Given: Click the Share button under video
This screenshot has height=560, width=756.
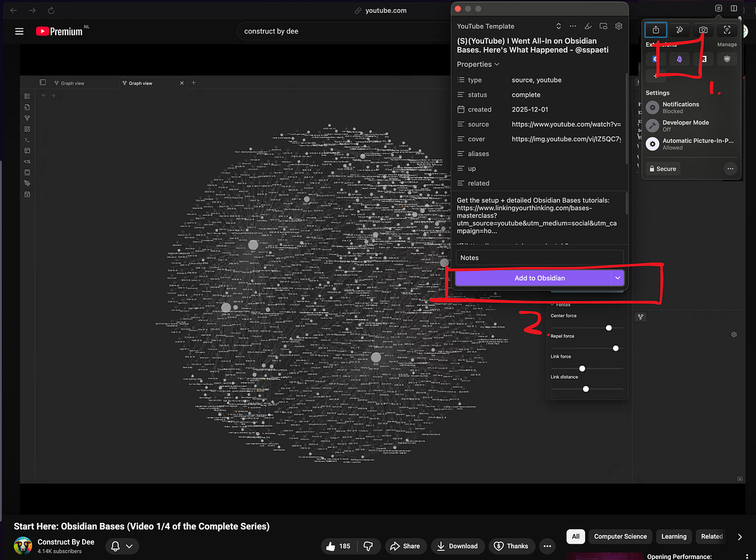Looking at the screenshot, I should coord(405,546).
